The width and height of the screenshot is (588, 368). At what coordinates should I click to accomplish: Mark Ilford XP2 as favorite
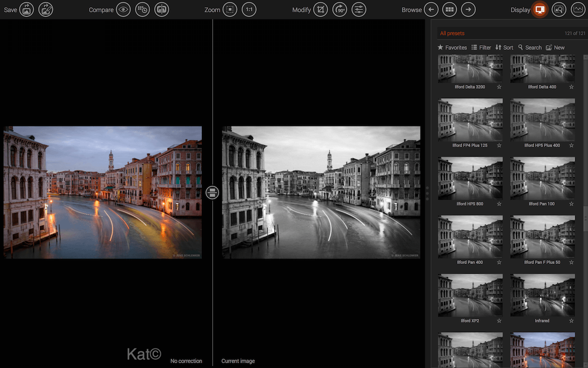point(499,320)
